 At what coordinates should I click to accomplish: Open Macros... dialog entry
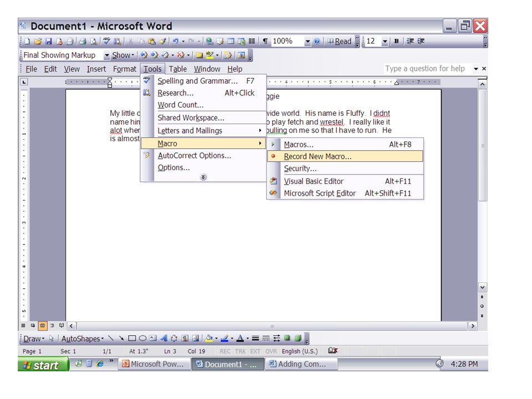pyautogui.click(x=345, y=145)
